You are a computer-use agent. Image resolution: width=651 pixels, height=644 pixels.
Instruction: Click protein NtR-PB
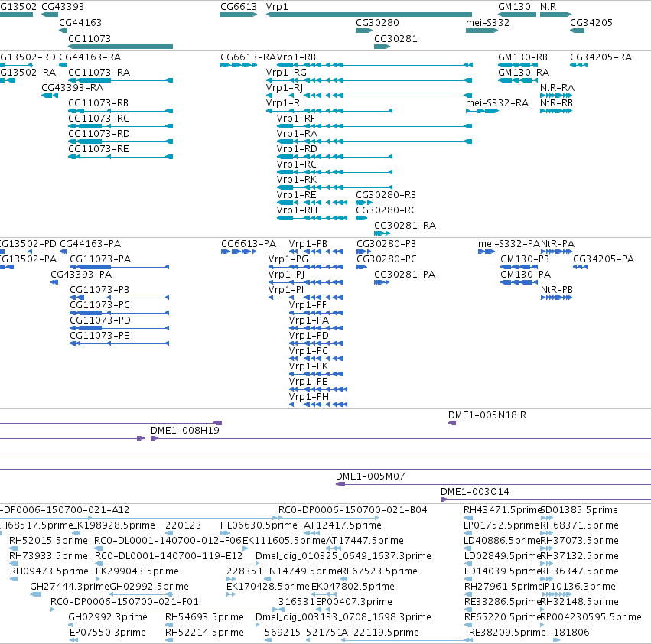557,290
